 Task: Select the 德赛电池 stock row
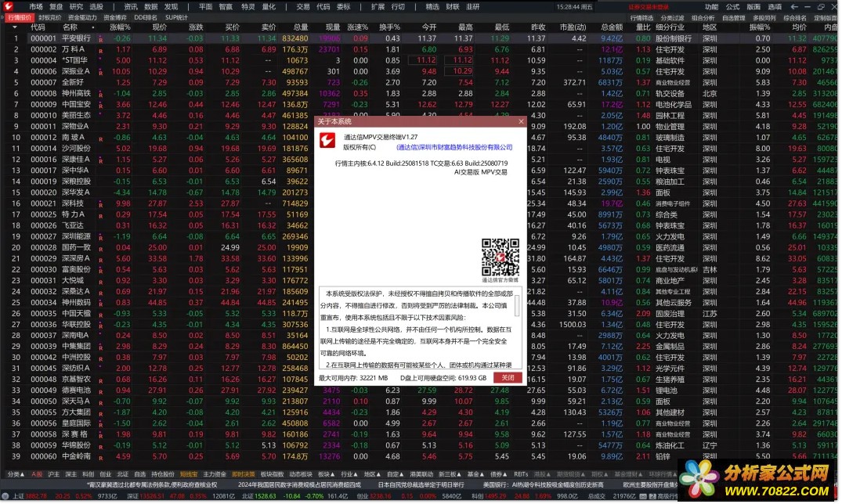(421, 391)
